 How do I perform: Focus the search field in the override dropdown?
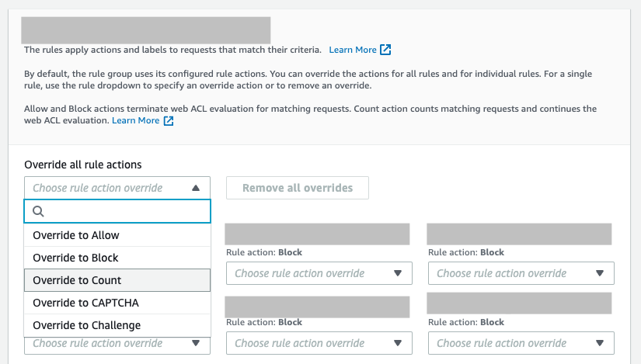[124, 211]
